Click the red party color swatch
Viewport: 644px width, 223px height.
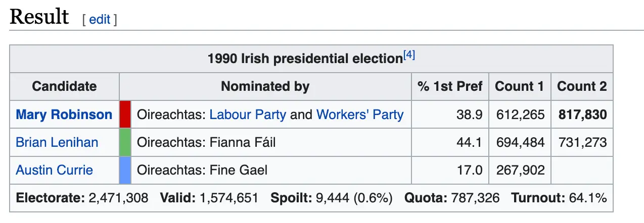pyautogui.click(x=125, y=115)
